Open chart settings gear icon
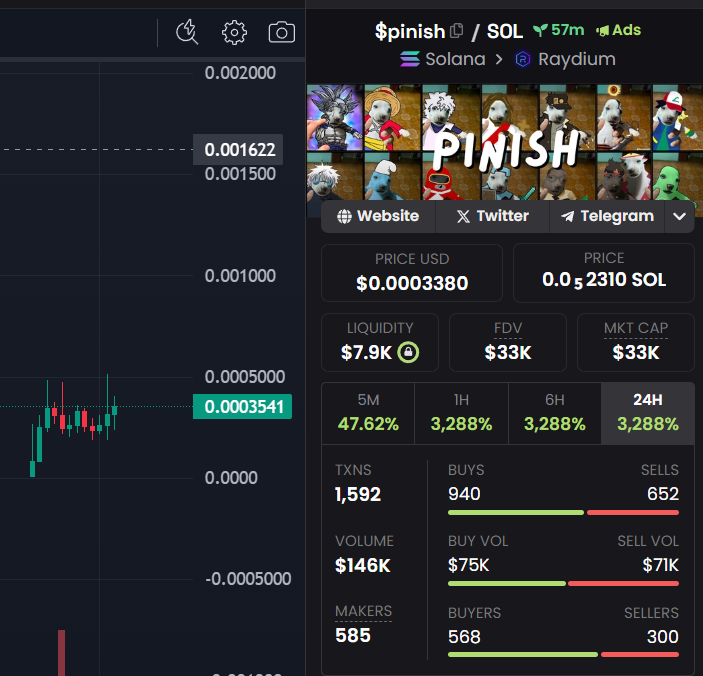Image resolution: width=703 pixels, height=676 pixels. [234, 32]
